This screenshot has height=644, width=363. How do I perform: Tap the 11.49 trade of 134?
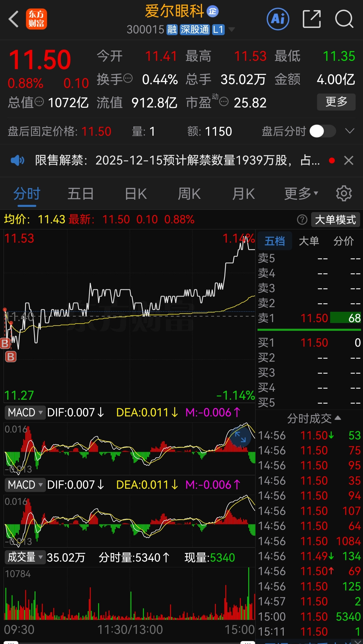point(309,556)
